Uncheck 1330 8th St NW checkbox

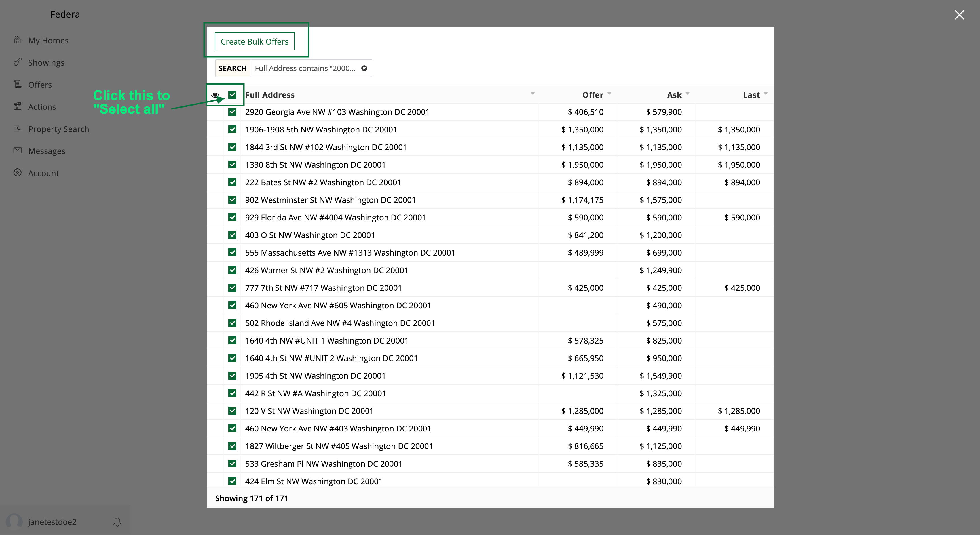tap(232, 164)
